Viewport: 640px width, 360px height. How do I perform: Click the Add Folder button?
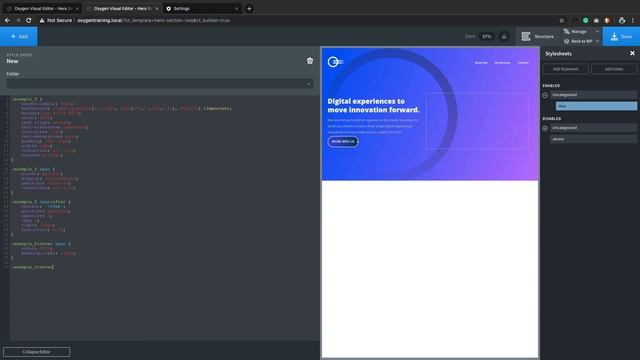coord(614,69)
